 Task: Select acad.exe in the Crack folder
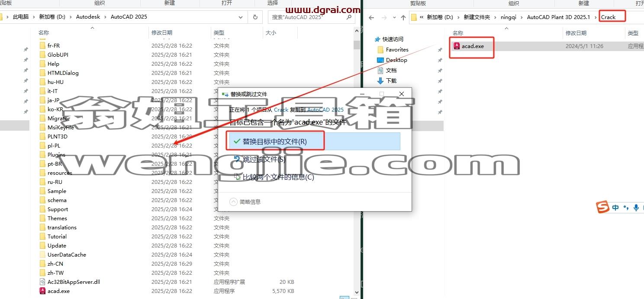(473, 46)
